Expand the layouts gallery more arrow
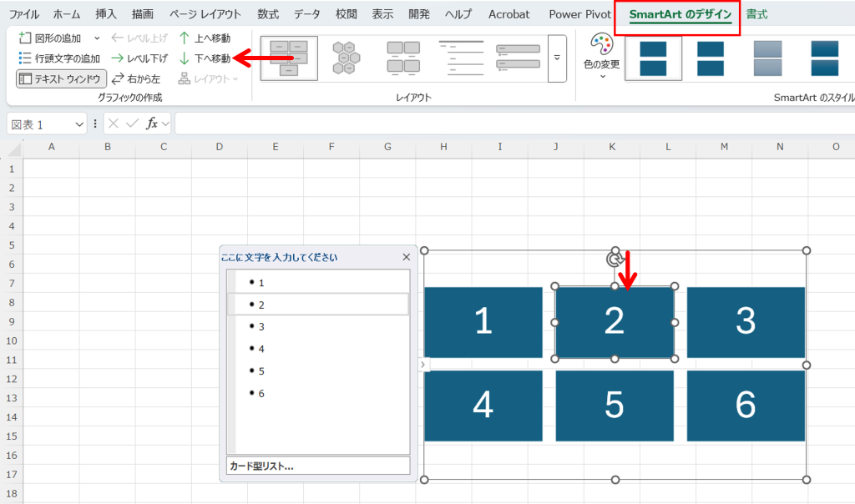Image resolution: width=855 pixels, height=504 pixels. click(557, 58)
